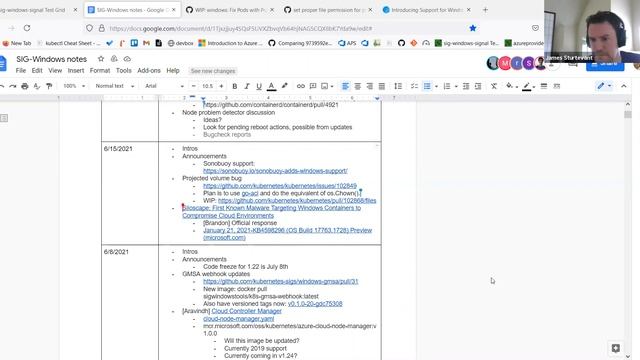This screenshot has width=640, height=360.
Task: Open a new browser tab with plus
Action: click(x=485, y=10)
